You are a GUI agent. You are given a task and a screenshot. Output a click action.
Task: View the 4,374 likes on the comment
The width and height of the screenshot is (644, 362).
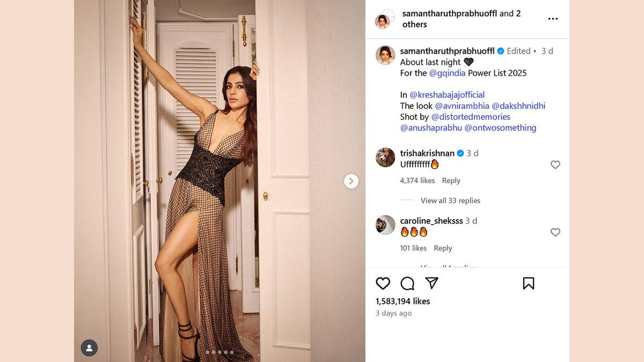[x=418, y=181]
